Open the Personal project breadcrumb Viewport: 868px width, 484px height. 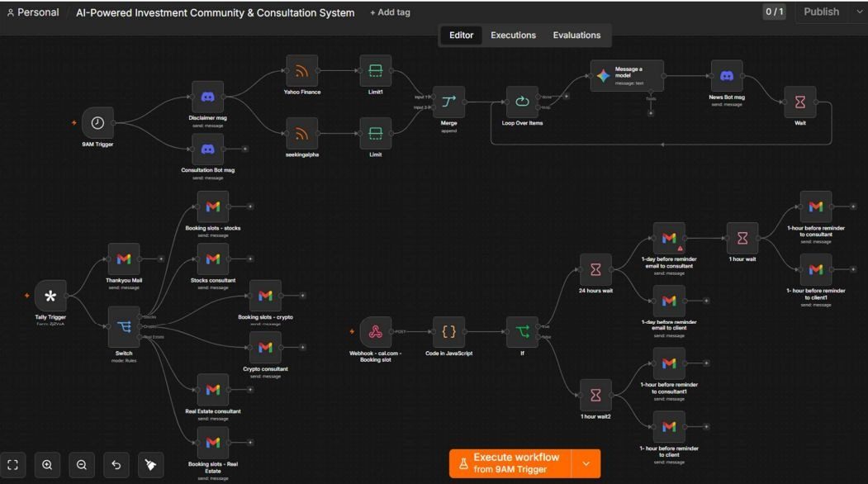tap(33, 12)
